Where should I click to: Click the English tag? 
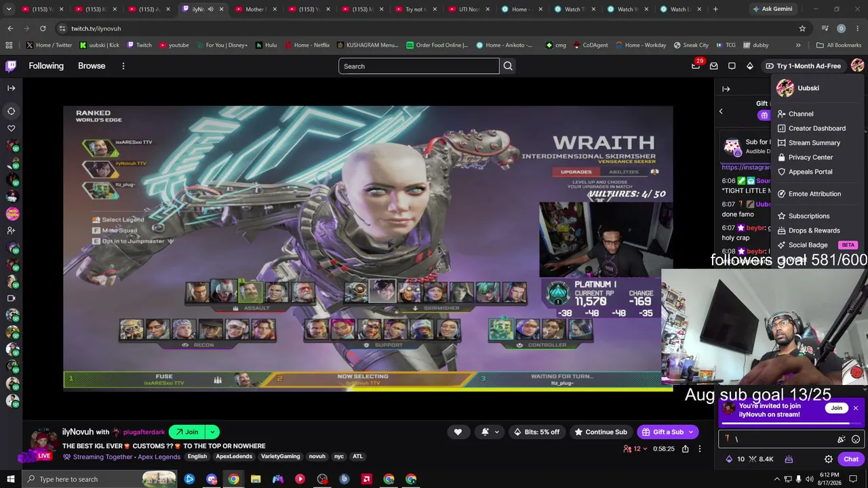(197, 457)
